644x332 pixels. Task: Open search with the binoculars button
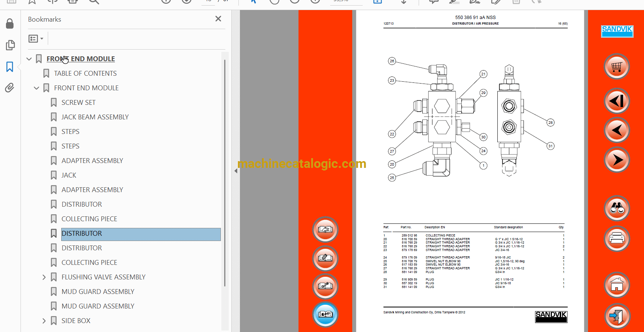coord(617,208)
